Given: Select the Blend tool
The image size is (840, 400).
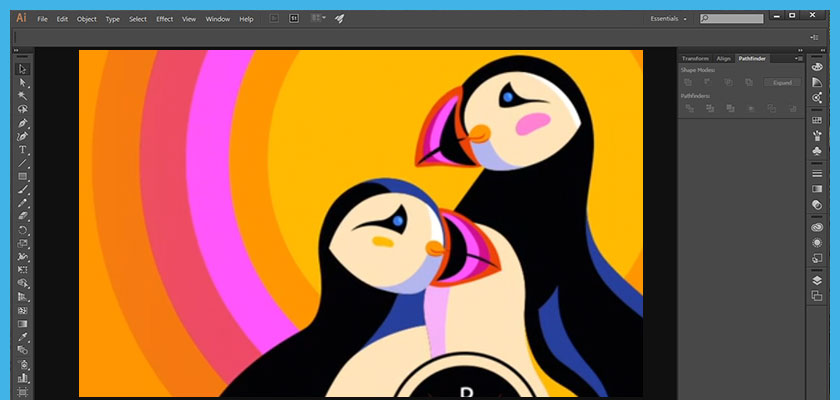Looking at the screenshot, I should click(22, 350).
